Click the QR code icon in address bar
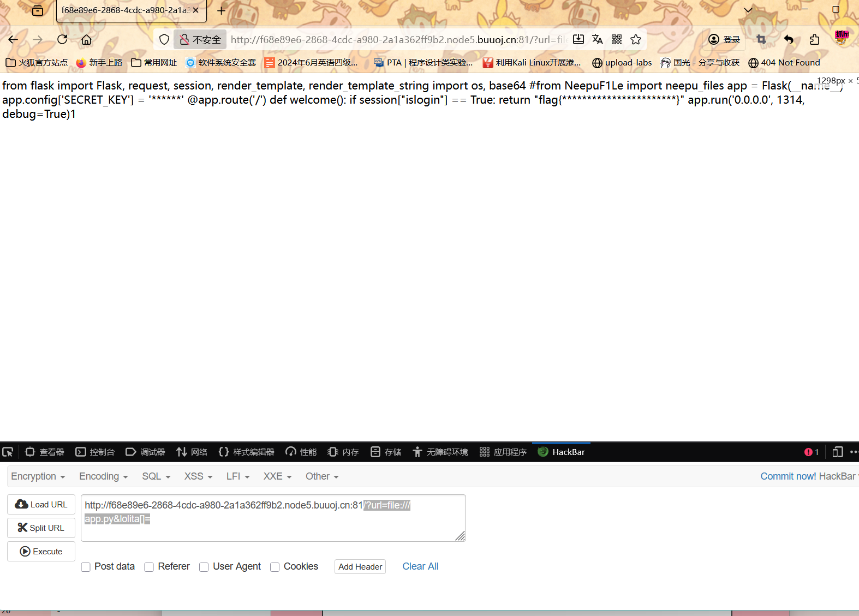Viewport: 859px width, 616px height. tap(617, 39)
